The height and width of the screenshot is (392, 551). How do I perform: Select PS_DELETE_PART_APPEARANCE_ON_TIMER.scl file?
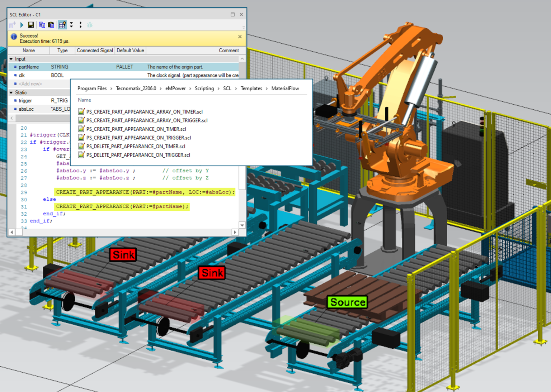(136, 146)
